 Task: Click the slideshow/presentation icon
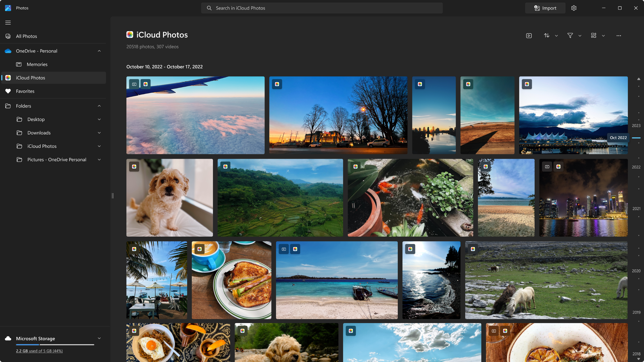[529, 35]
